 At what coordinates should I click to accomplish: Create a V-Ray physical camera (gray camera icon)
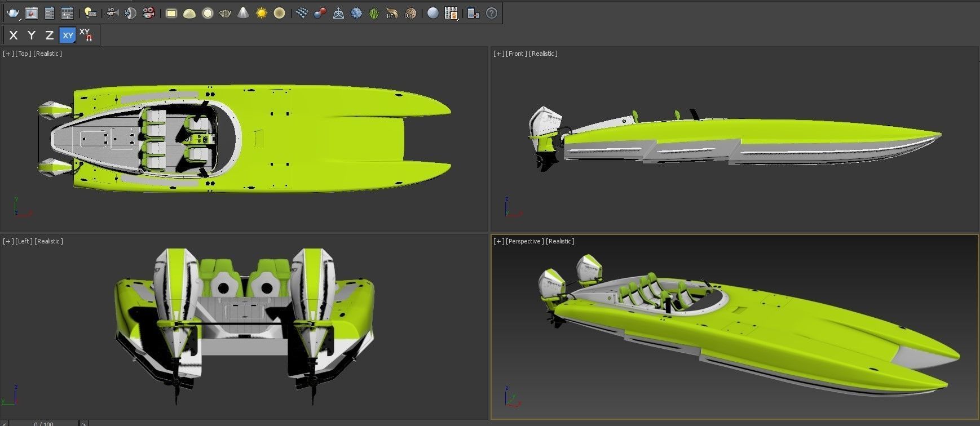tap(112, 13)
